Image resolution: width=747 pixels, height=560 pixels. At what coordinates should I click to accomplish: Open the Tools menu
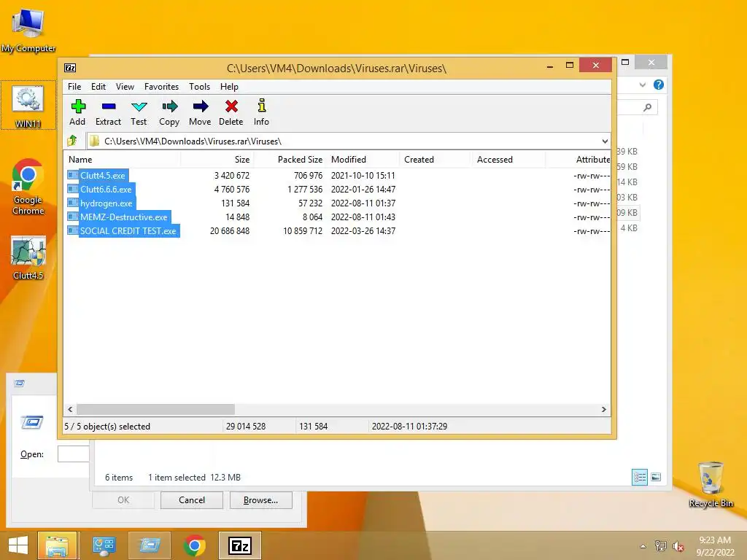(x=199, y=87)
